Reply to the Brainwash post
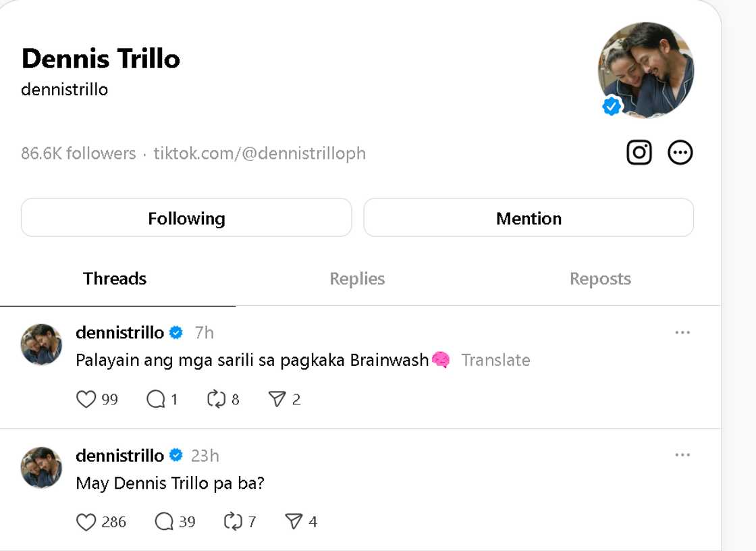The image size is (756, 551). click(x=156, y=400)
